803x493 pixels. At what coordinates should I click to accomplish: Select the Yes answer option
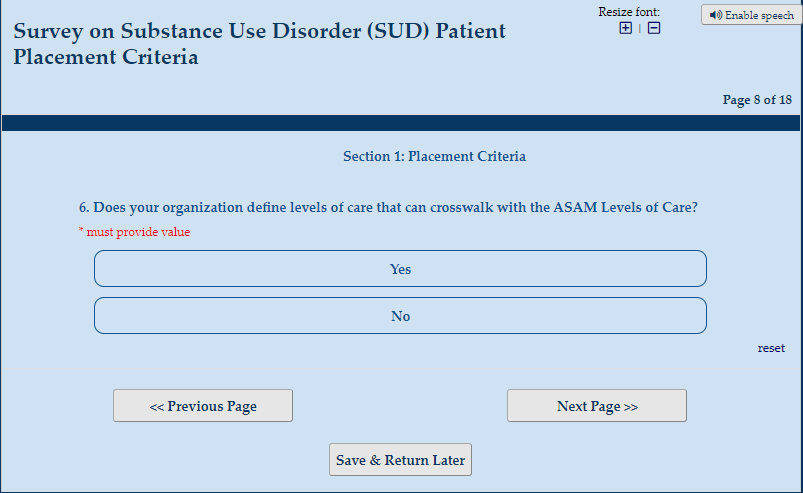tap(400, 269)
